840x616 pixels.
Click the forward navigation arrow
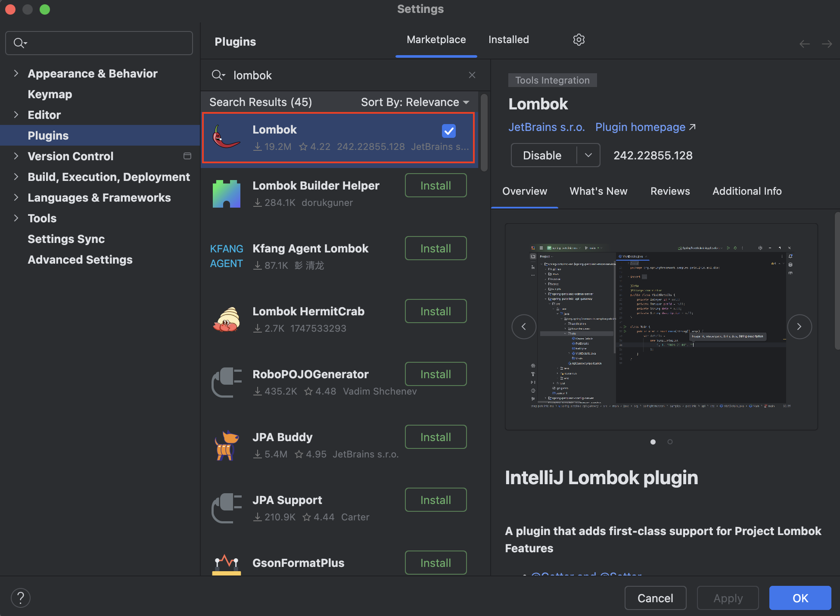[x=827, y=44]
